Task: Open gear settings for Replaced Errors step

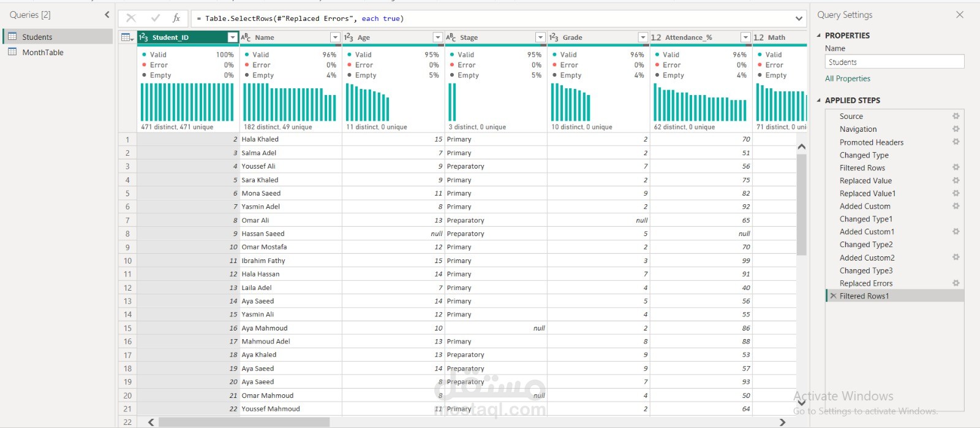Action: point(956,283)
